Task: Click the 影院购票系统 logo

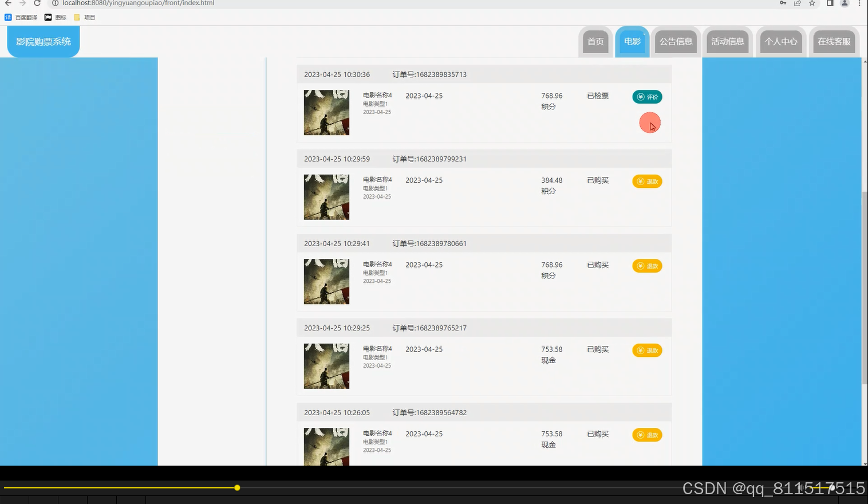Action: coord(44,41)
